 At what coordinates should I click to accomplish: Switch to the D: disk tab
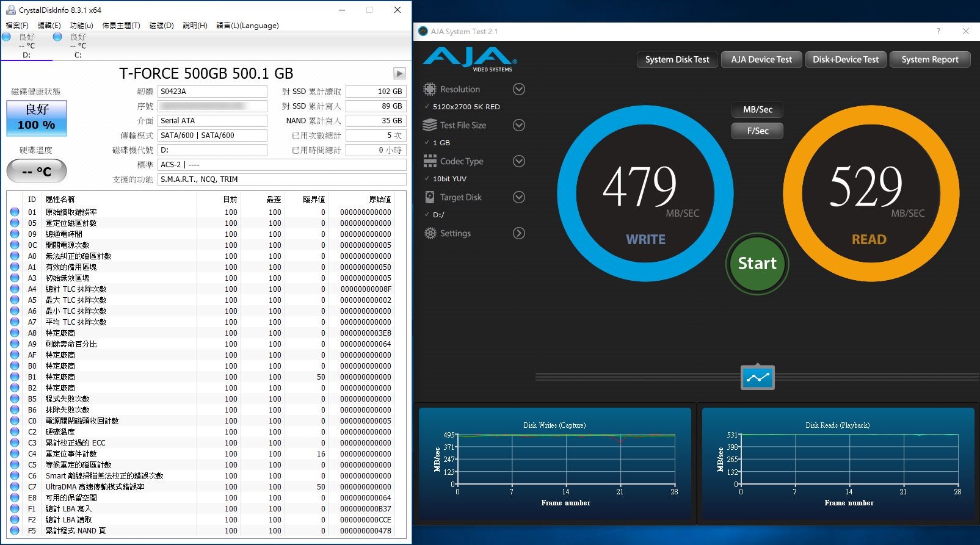tap(26, 46)
